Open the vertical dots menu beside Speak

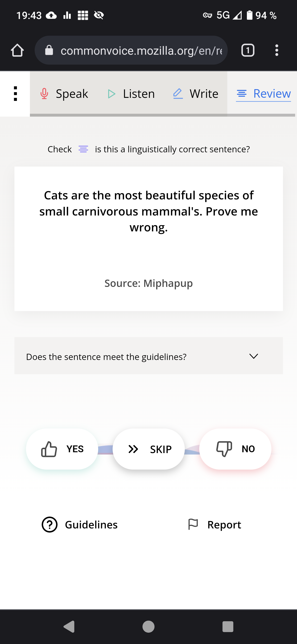coord(15,94)
